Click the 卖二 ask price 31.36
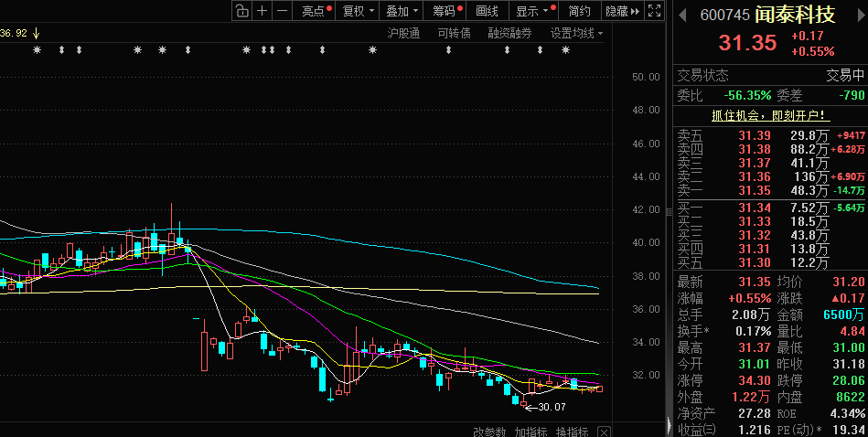The height and width of the screenshot is (437, 868). tap(754, 177)
